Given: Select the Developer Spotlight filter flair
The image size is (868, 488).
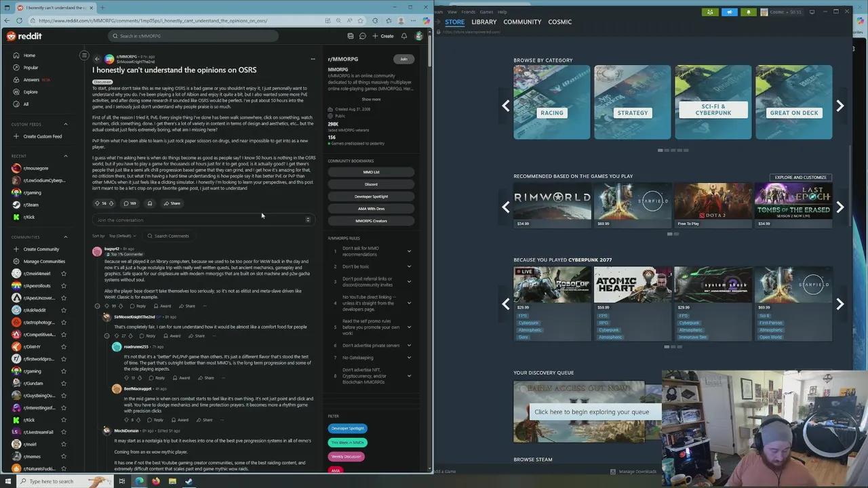Looking at the screenshot, I should [347, 428].
